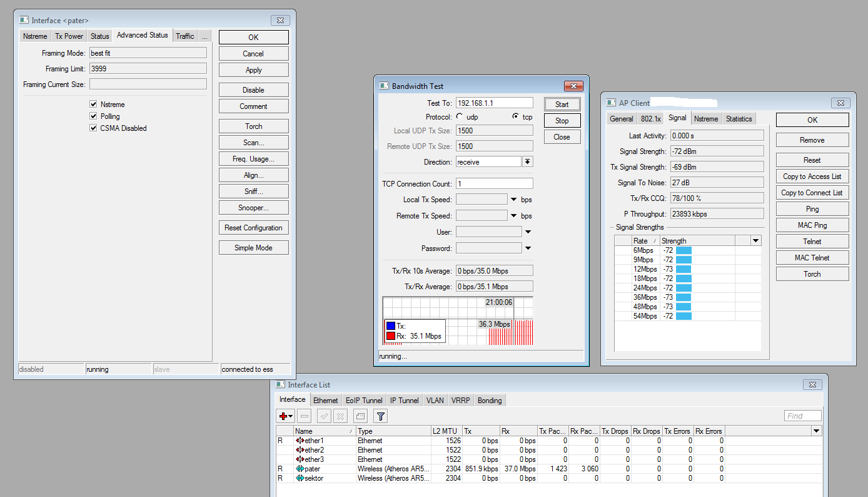Viewport: 868px width, 497px height.
Task: Click the 12Mbps row in Signal Strengths
Action: pos(687,269)
